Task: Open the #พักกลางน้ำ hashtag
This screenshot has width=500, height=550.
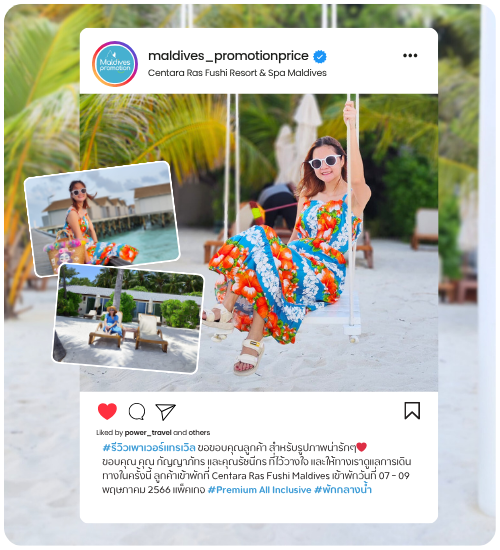Action: pos(343,489)
